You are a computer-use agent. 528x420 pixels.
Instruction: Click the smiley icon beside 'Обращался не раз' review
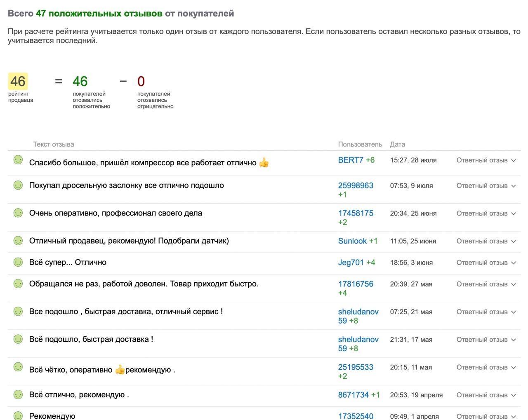tap(18, 283)
